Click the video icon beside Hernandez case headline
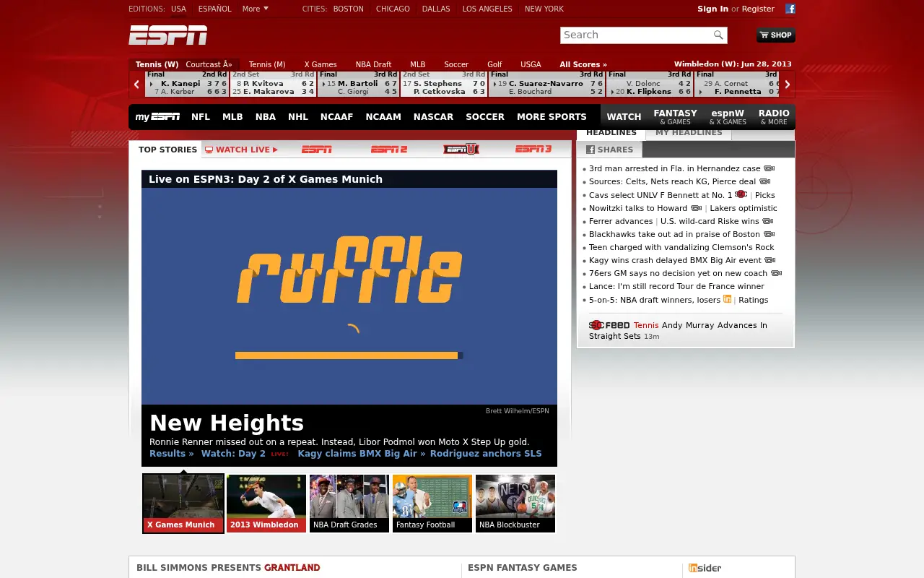924x578 pixels. pos(769,168)
